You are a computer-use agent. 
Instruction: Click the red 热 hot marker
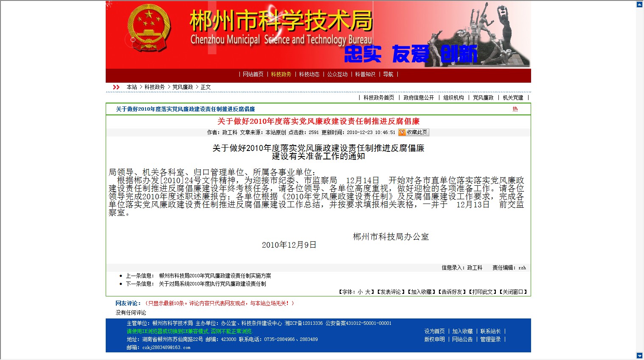tap(515, 109)
